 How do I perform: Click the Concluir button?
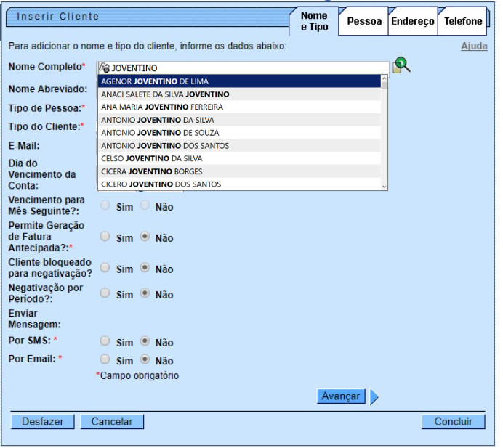point(453,422)
